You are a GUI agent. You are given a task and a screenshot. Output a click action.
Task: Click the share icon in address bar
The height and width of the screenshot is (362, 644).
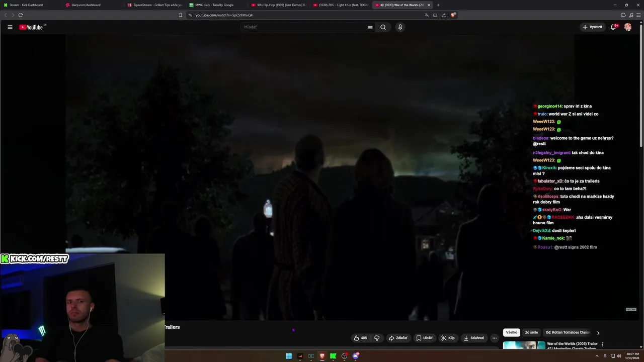444,15
